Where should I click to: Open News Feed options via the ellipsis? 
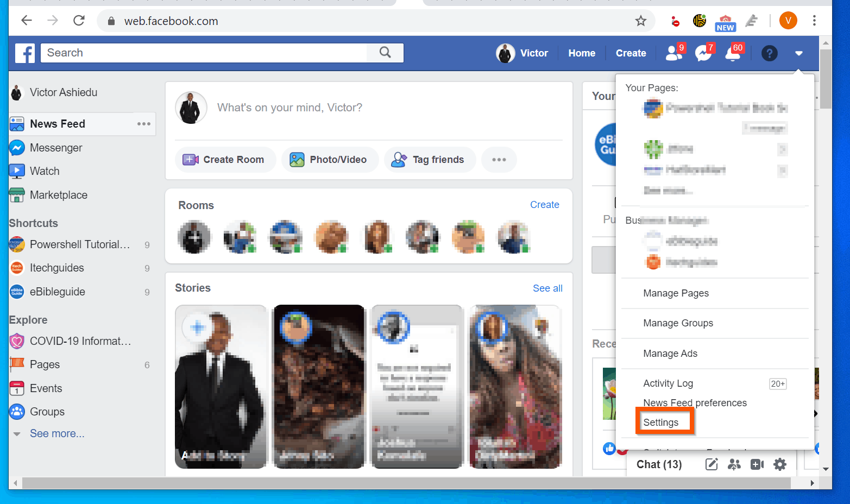tap(143, 124)
